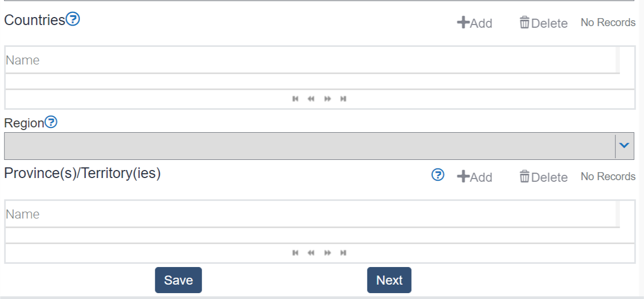Go to first page of Province grid
Viewport: 644px width, 299px height.
click(295, 253)
